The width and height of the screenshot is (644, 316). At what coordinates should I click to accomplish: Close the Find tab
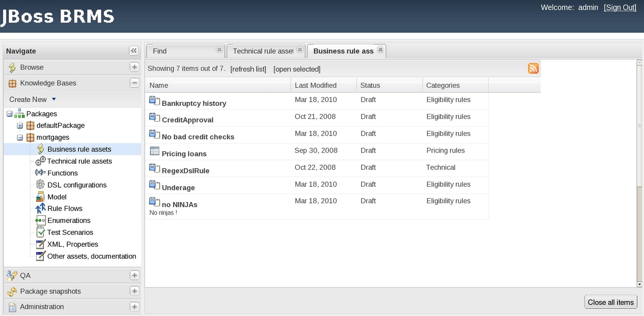[x=219, y=50]
